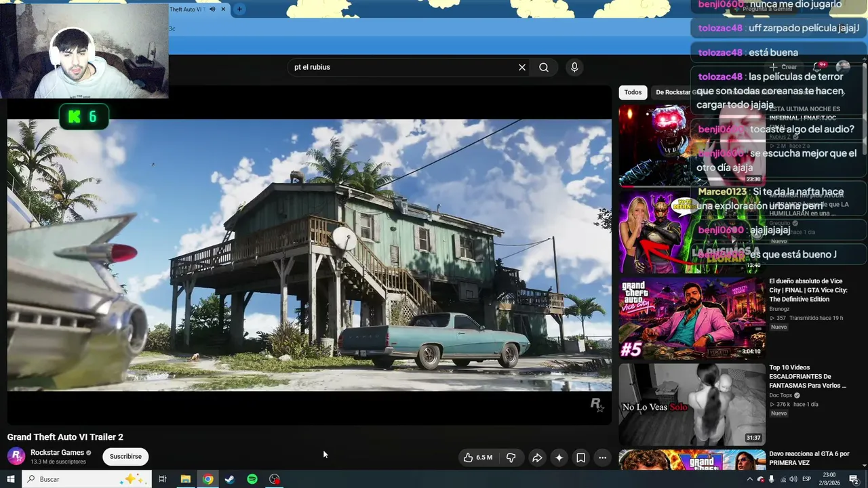This screenshot has height=488, width=868.
Task: Click the video player to pause playback
Action: (309, 255)
